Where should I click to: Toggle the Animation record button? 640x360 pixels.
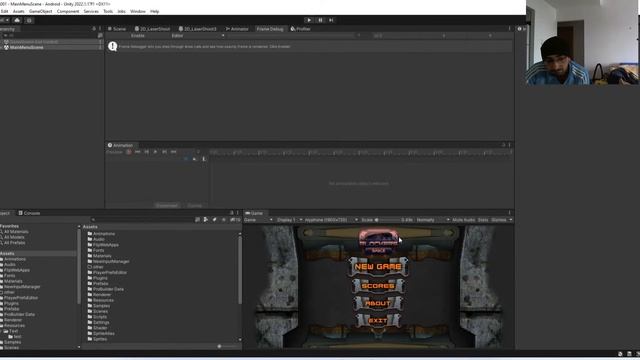coord(129,152)
